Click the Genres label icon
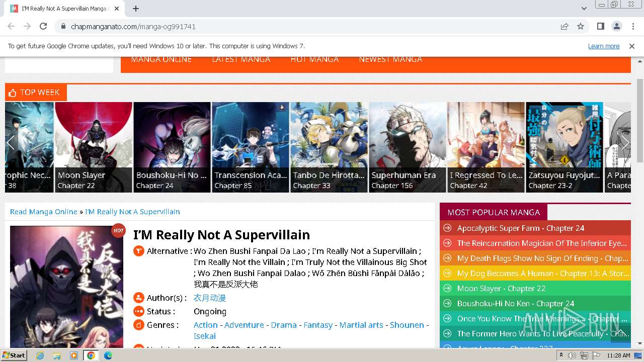This screenshot has height=362, width=644. (139, 325)
